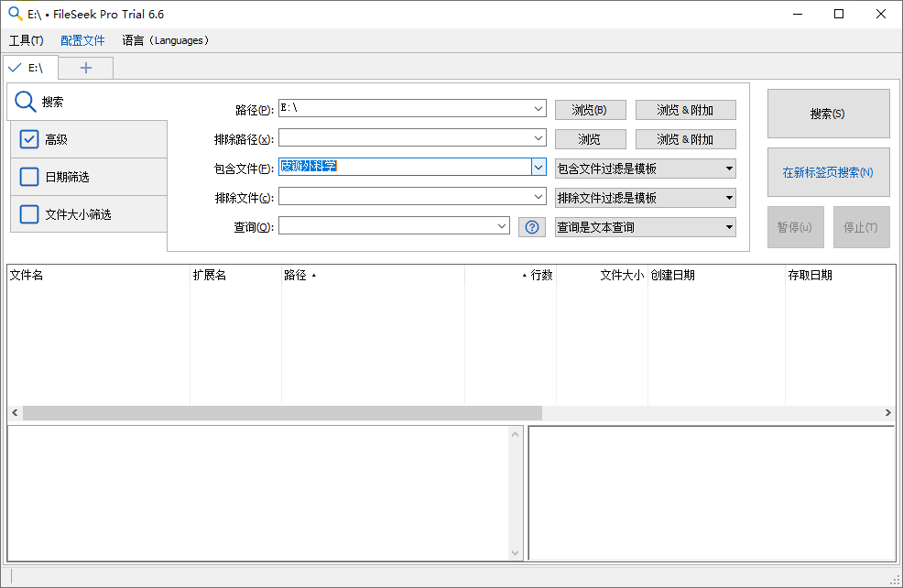Expand the 路径 path dropdown arrow
Image resolution: width=903 pixels, height=588 pixels.
[539, 108]
